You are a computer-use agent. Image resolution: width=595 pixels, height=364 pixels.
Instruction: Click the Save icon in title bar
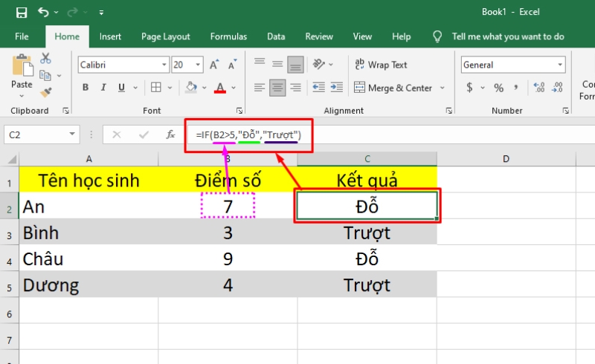(22, 13)
